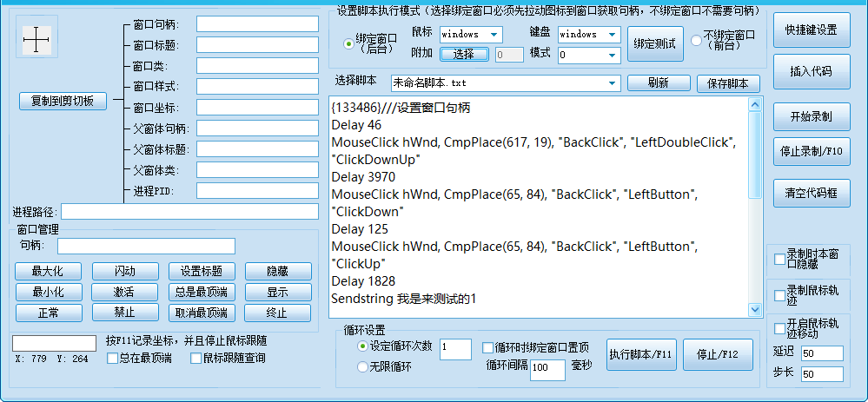
Task: Click 刷新 button
Action: pyautogui.click(x=659, y=83)
